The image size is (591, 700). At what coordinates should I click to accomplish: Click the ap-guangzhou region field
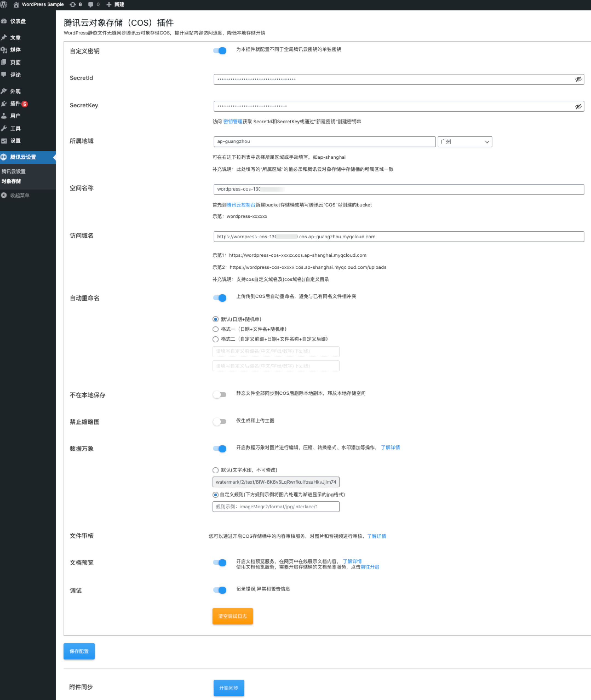point(325,142)
